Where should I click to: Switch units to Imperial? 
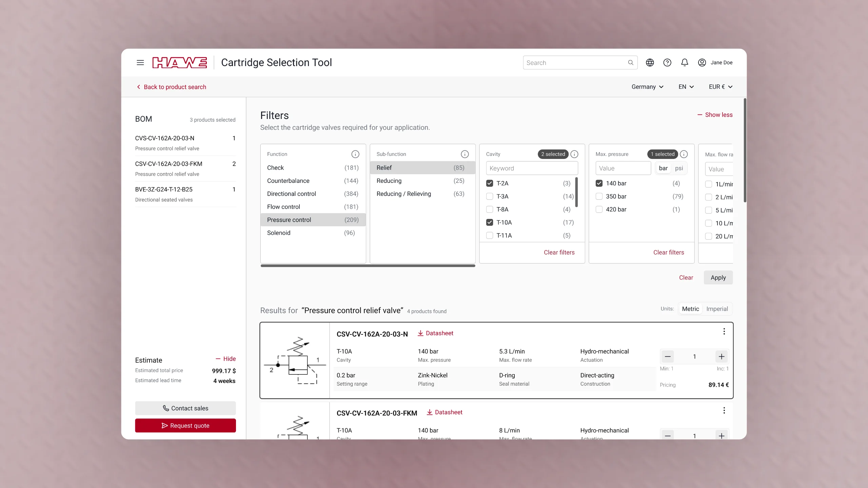[x=717, y=309]
